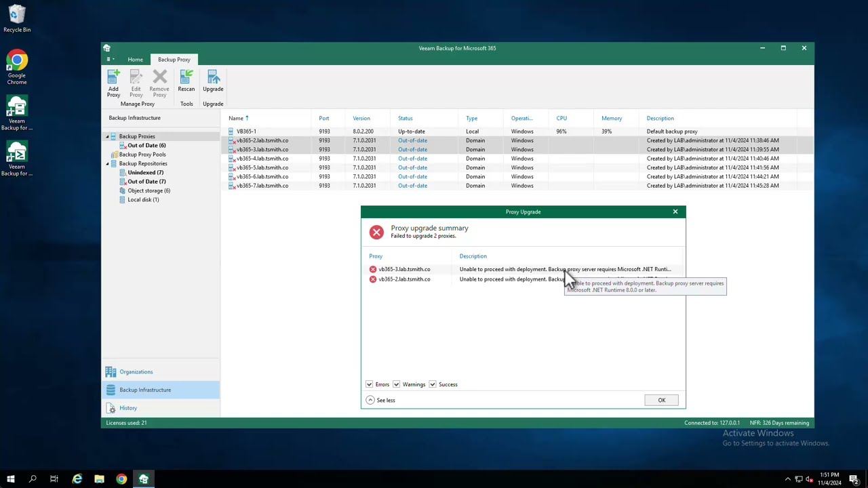Sort by the Status column header
The width and height of the screenshot is (868, 488).
tap(406, 118)
